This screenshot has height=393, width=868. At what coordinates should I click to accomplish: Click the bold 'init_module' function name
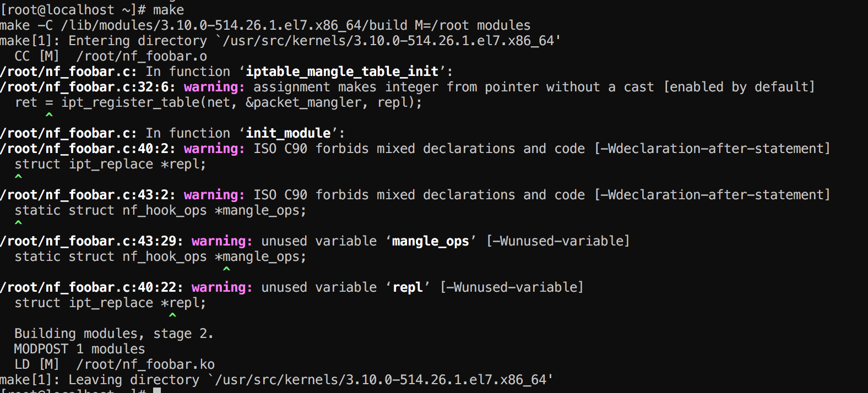tap(288, 133)
